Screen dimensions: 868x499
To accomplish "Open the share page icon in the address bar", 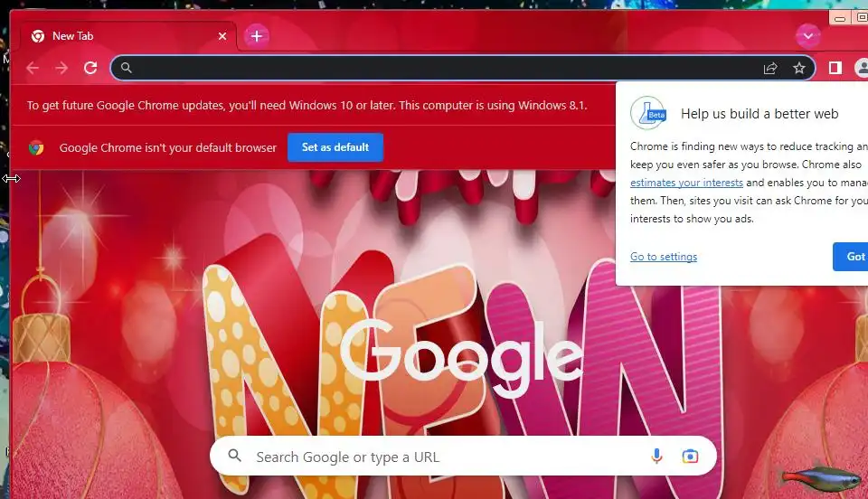I will [770, 68].
